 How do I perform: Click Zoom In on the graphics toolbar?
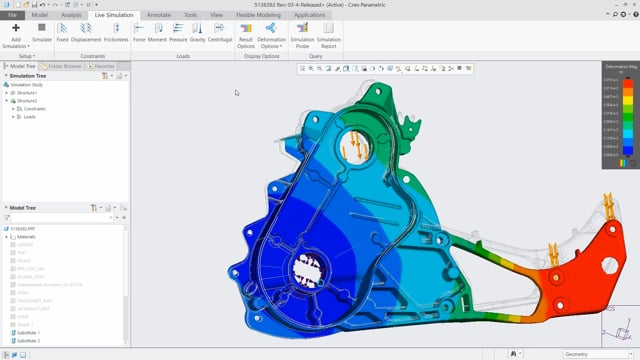[311, 69]
